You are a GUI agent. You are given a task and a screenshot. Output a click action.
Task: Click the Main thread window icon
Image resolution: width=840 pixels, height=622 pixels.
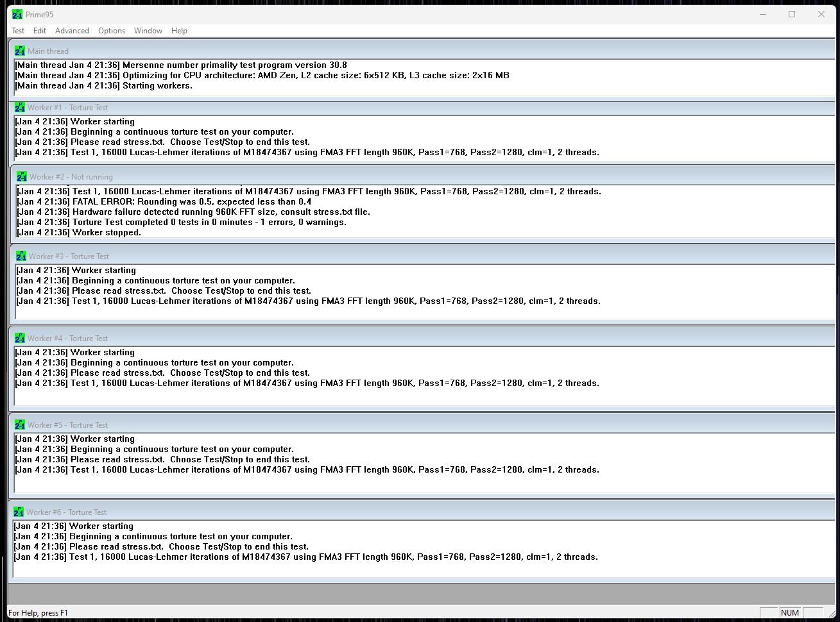tap(20, 51)
